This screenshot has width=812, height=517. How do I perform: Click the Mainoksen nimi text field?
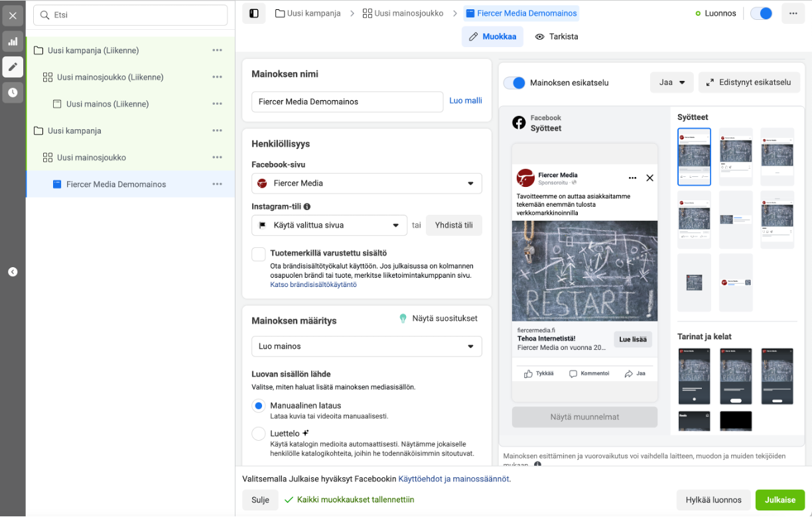coord(347,101)
